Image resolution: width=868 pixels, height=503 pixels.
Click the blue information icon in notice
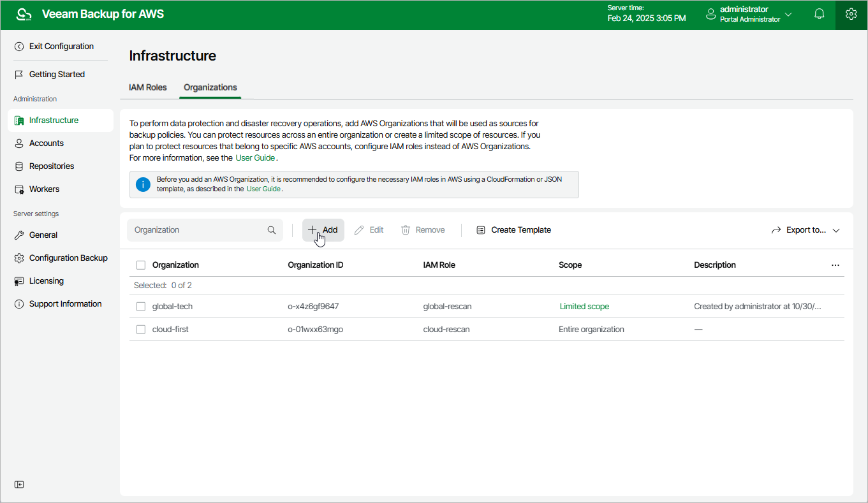(x=143, y=185)
